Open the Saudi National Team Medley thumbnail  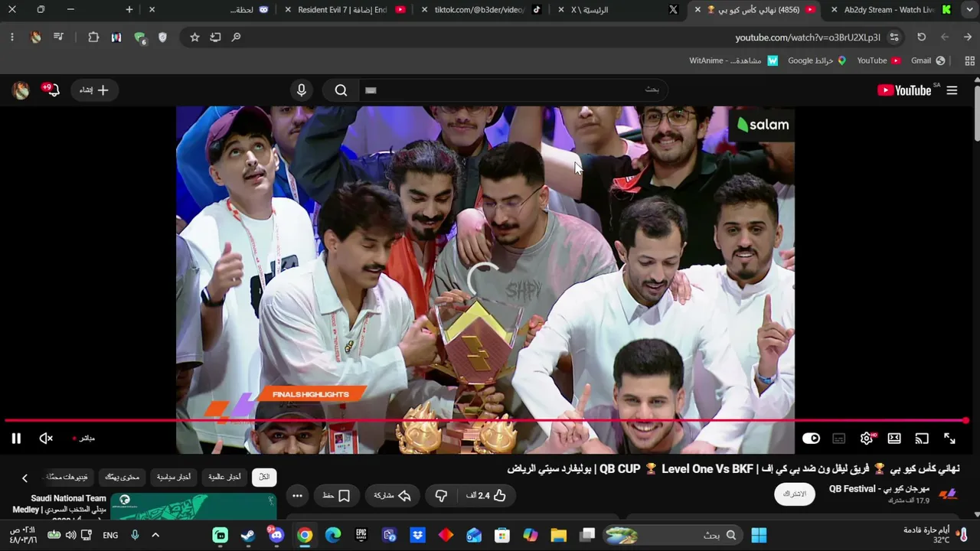(x=193, y=505)
